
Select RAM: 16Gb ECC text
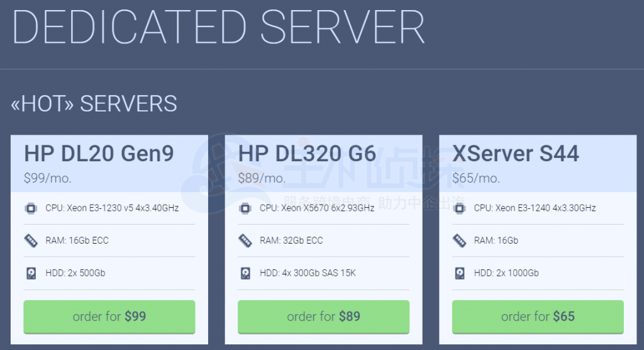click(77, 240)
